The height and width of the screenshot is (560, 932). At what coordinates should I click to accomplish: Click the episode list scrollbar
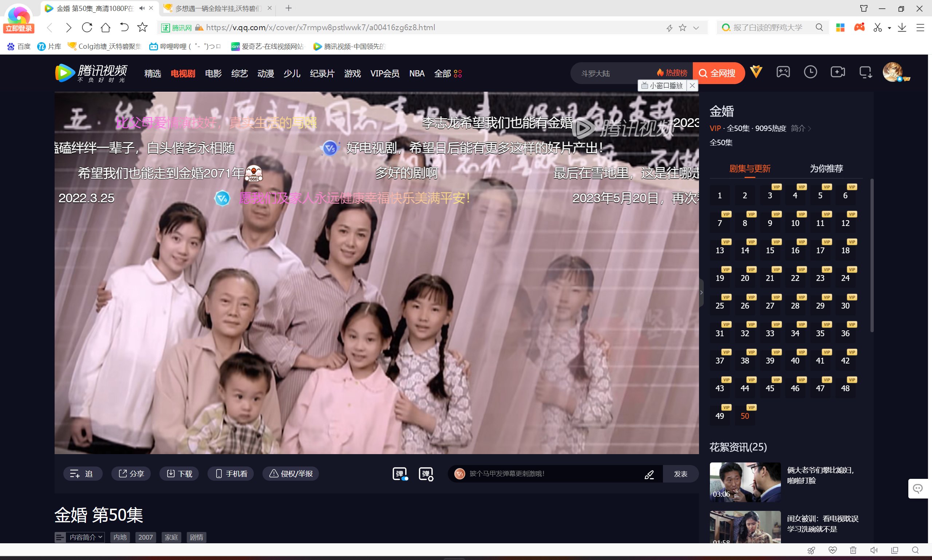point(872,255)
